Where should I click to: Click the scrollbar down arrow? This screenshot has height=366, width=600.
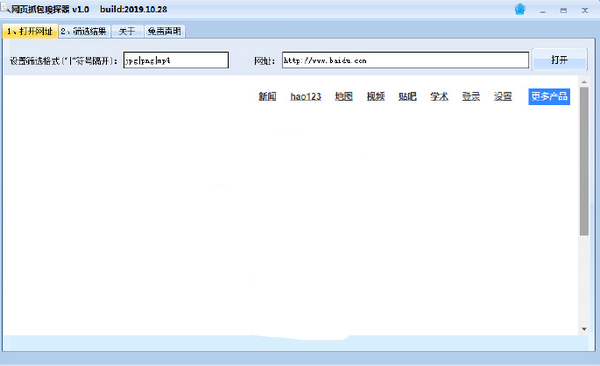584,329
